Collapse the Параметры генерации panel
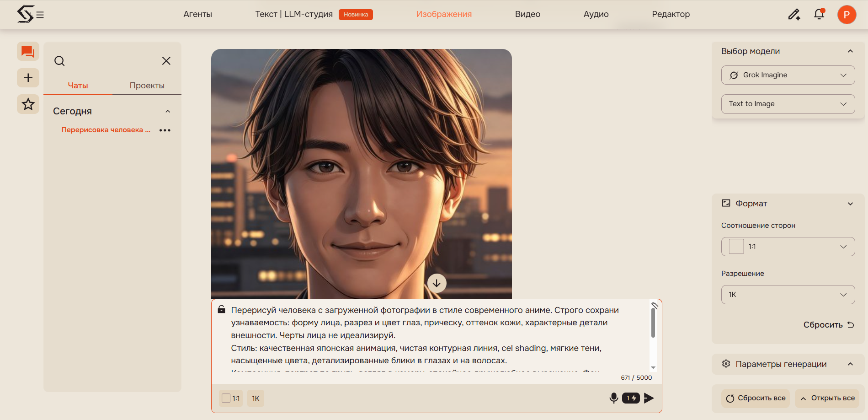 pyautogui.click(x=850, y=364)
